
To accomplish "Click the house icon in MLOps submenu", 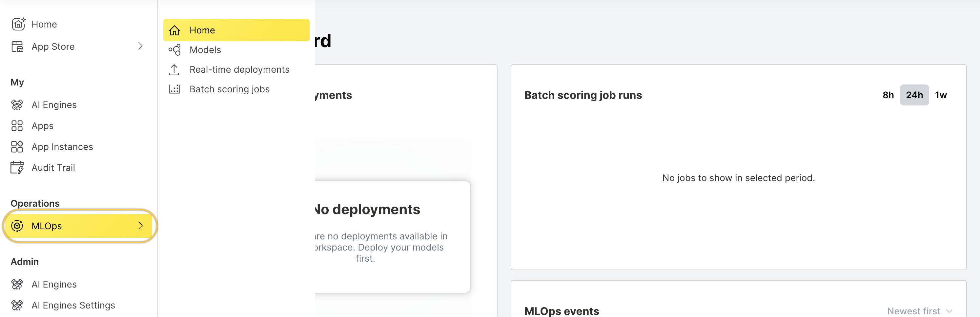I will 174,30.
